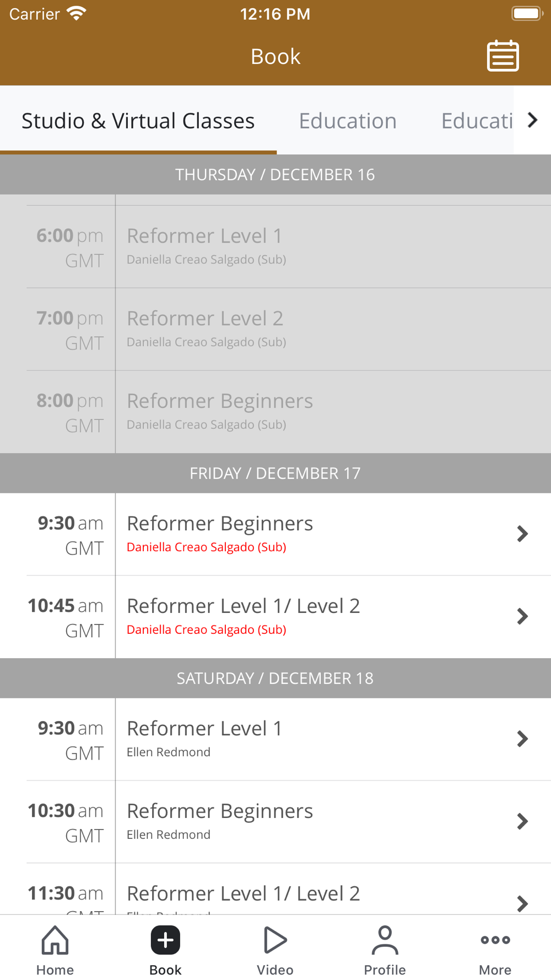Expand Friday 9:30 am Reformer Beginners chevron
Viewport: 551px width, 980px height.
click(522, 534)
